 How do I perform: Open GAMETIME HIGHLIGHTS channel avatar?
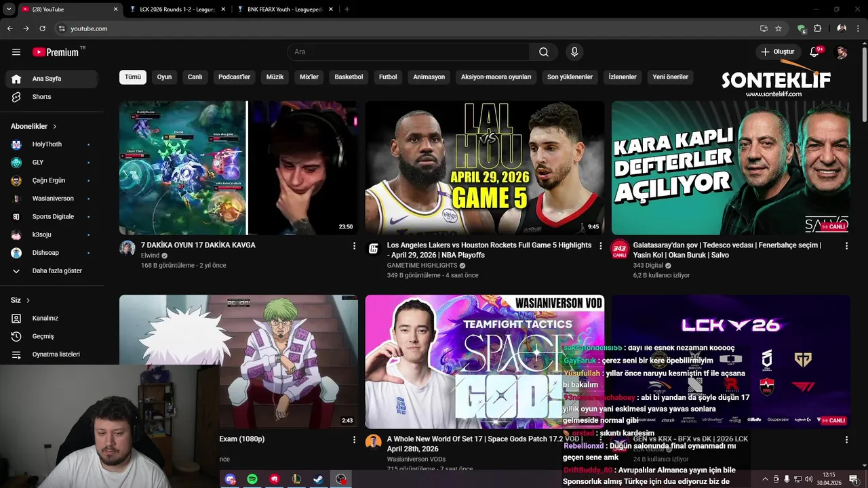click(x=374, y=248)
